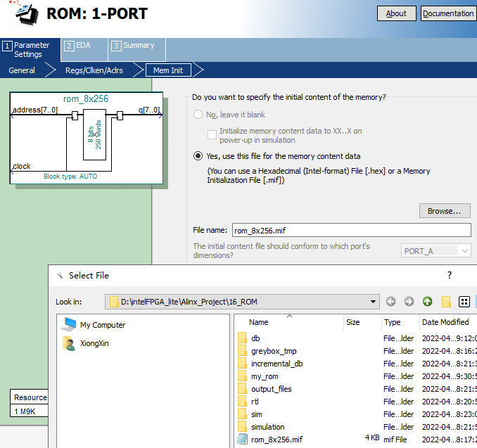Expand the Look in path dropdown
477x448 pixels.
pos(373,302)
